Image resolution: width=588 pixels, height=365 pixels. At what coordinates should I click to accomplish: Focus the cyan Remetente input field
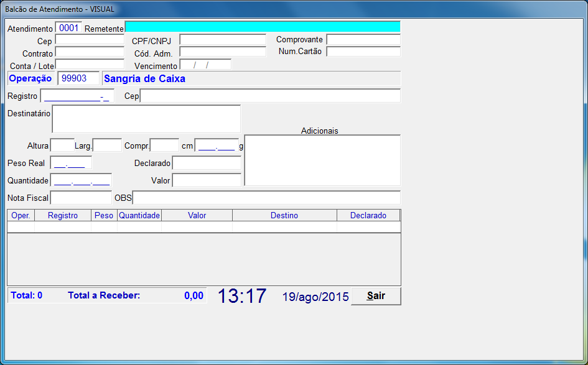(263, 27)
